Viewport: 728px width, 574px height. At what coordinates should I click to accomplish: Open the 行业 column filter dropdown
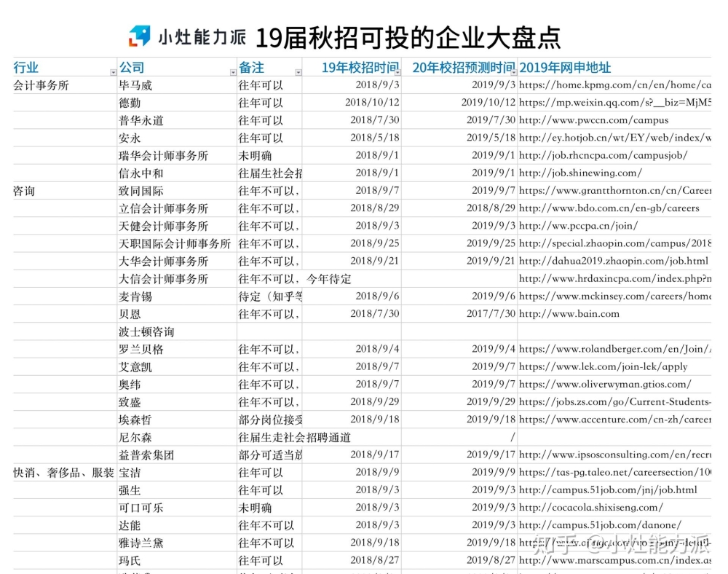pos(113,72)
